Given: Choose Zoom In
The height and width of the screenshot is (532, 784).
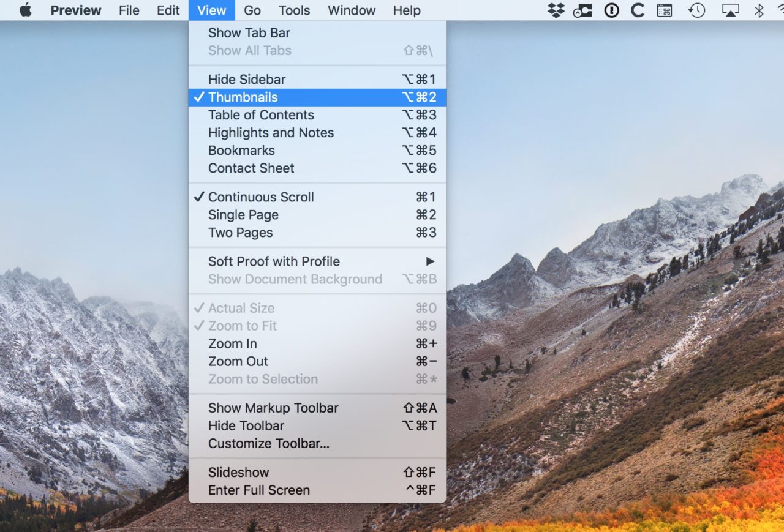Looking at the screenshot, I should coord(317,343).
